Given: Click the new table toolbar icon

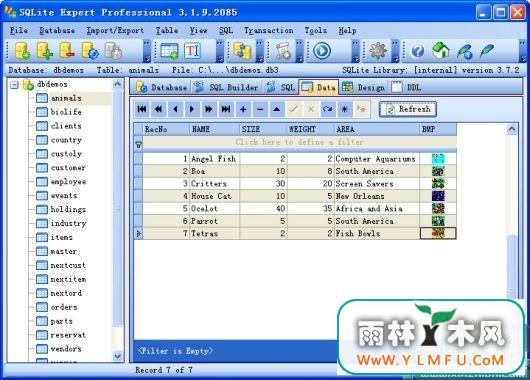Looking at the screenshot, I should tap(169, 51).
